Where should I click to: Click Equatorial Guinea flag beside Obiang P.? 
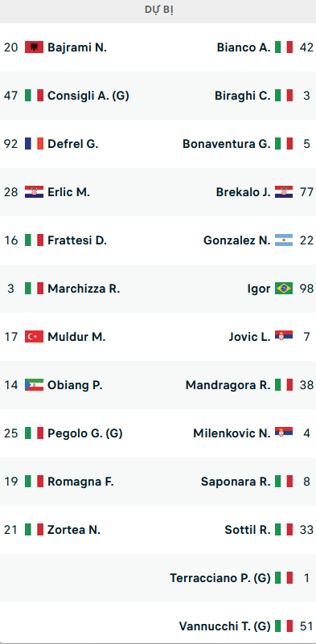click(34, 385)
